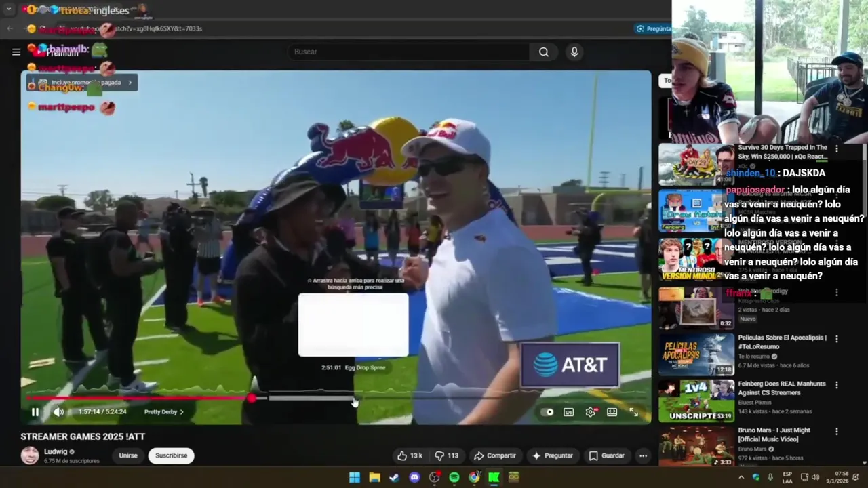868x488 pixels.
Task: Click the red progress bar scrubber
Action: pos(252,399)
